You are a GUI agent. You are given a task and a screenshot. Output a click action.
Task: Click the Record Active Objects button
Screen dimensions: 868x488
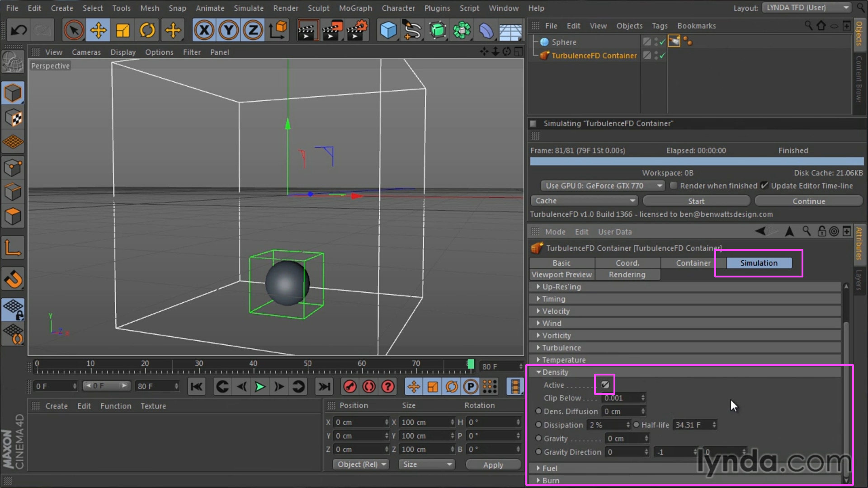pyautogui.click(x=350, y=387)
